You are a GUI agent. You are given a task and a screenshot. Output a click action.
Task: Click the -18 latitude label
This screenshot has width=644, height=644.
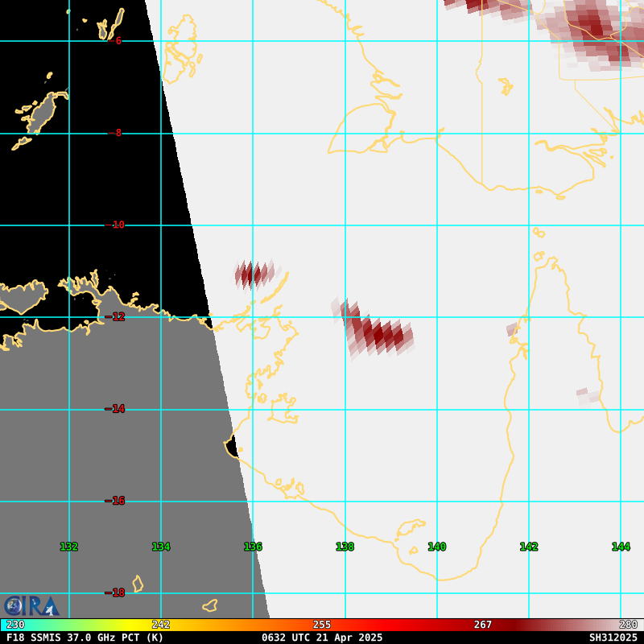[x=115, y=592]
